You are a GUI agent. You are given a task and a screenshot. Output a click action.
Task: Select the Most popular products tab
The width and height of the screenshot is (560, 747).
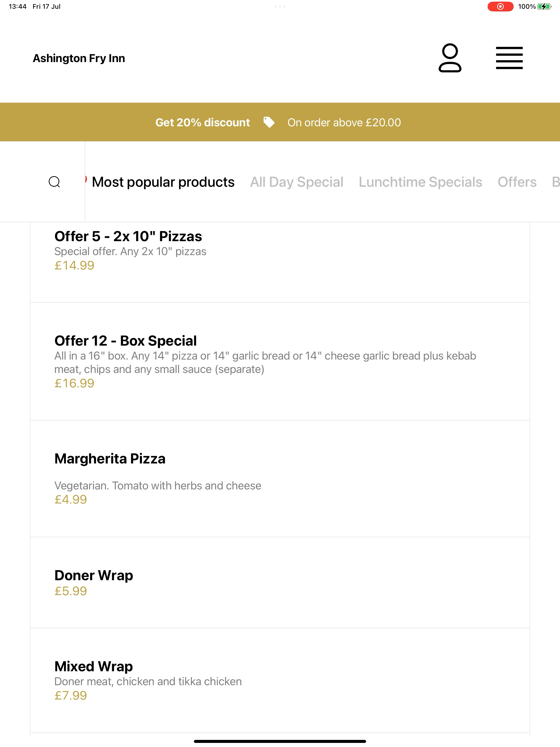pyautogui.click(x=163, y=182)
